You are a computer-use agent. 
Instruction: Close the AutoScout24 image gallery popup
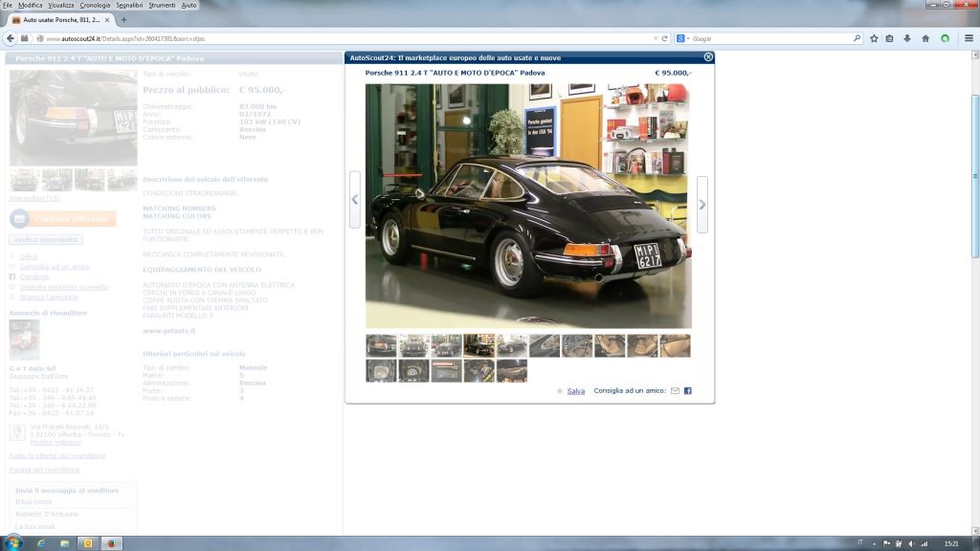click(708, 56)
